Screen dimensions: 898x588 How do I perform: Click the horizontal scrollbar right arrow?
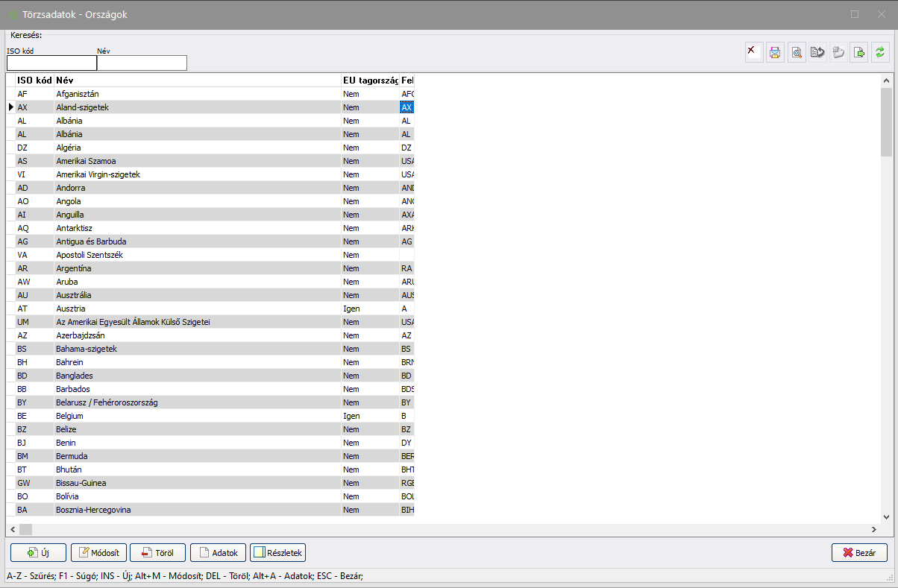[873, 529]
